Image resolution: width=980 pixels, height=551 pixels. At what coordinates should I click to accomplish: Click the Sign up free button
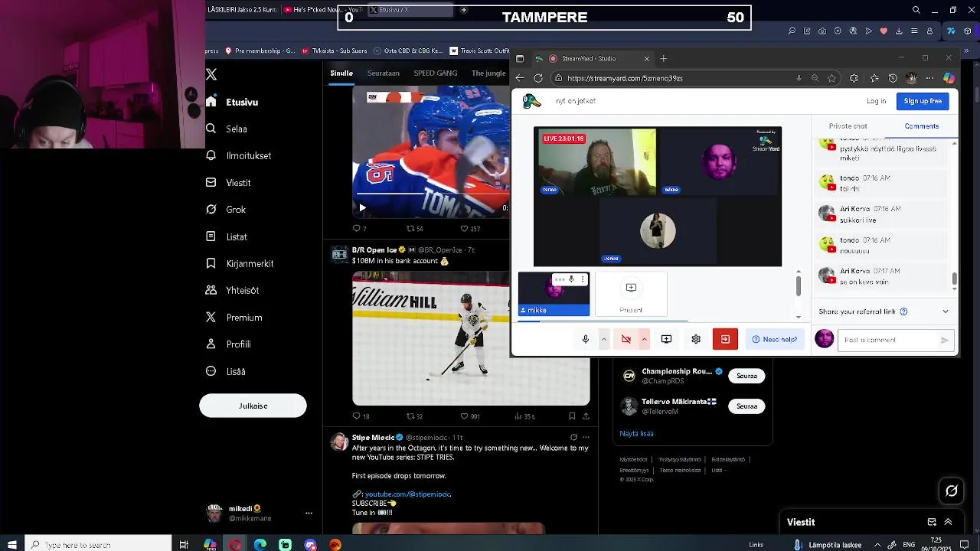[x=923, y=101]
